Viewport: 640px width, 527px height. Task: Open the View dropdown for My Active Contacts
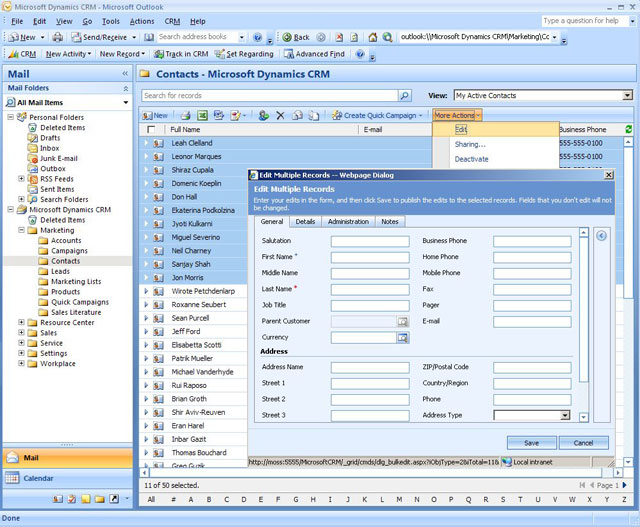(x=628, y=96)
